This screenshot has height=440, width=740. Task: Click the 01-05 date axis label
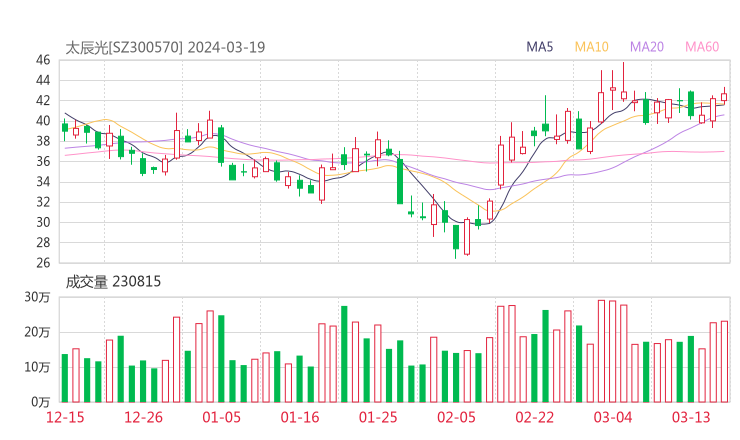[x=221, y=417]
